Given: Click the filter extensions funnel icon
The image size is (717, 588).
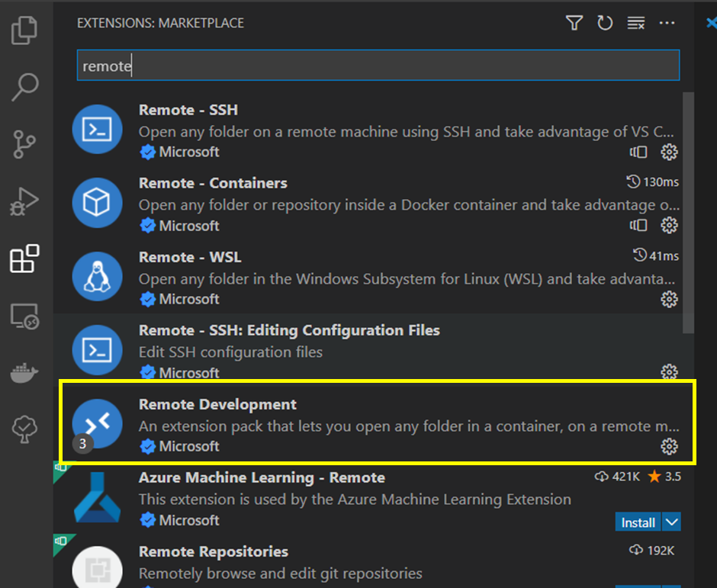Looking at the screenshot, I should [x=574, y=23].
